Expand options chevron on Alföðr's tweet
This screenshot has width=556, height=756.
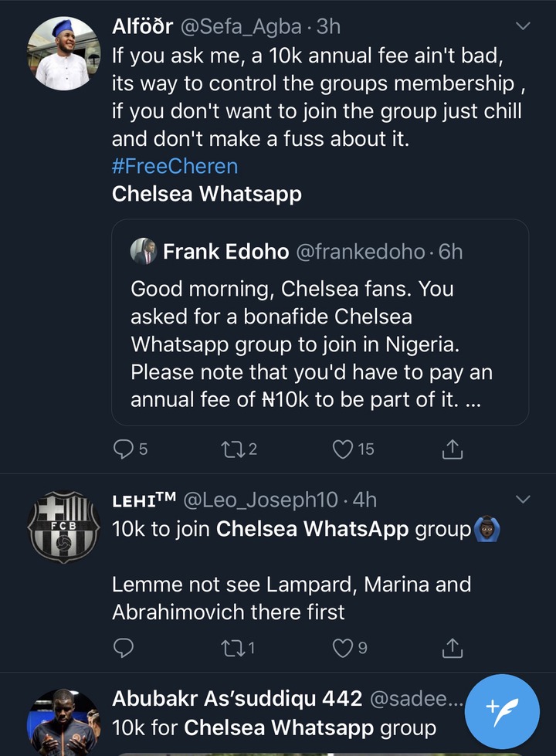523,28
